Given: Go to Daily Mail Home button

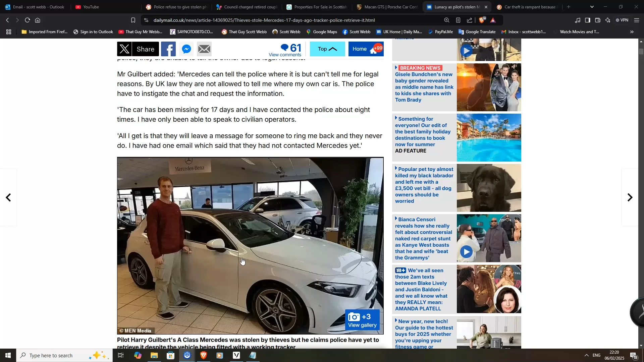Looking at the screenshot, I should pyautogui.click(x=366, y=49).
